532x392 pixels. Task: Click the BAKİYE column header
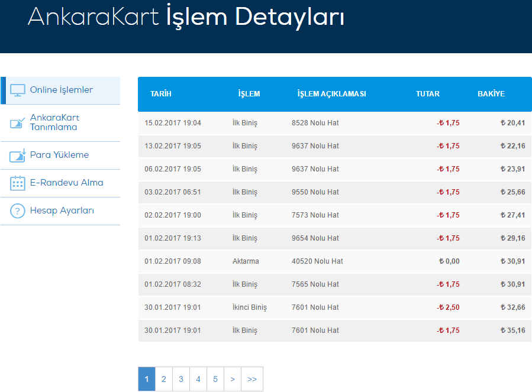pyautogui.click(x=491, y=94)
